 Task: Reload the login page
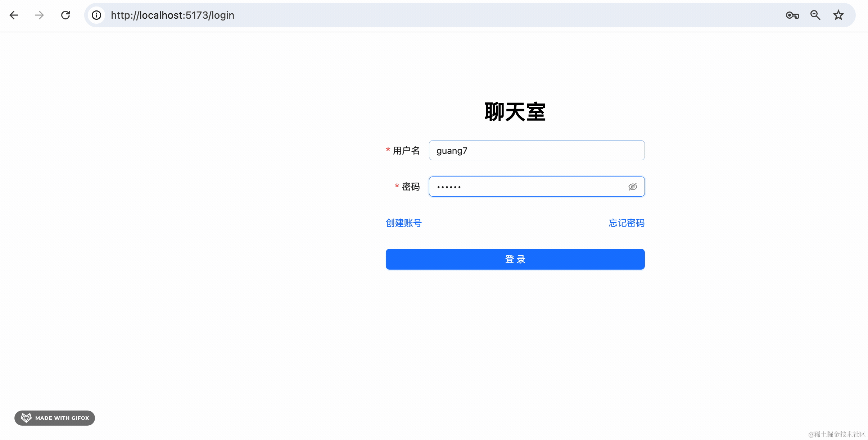click(65, 15)
